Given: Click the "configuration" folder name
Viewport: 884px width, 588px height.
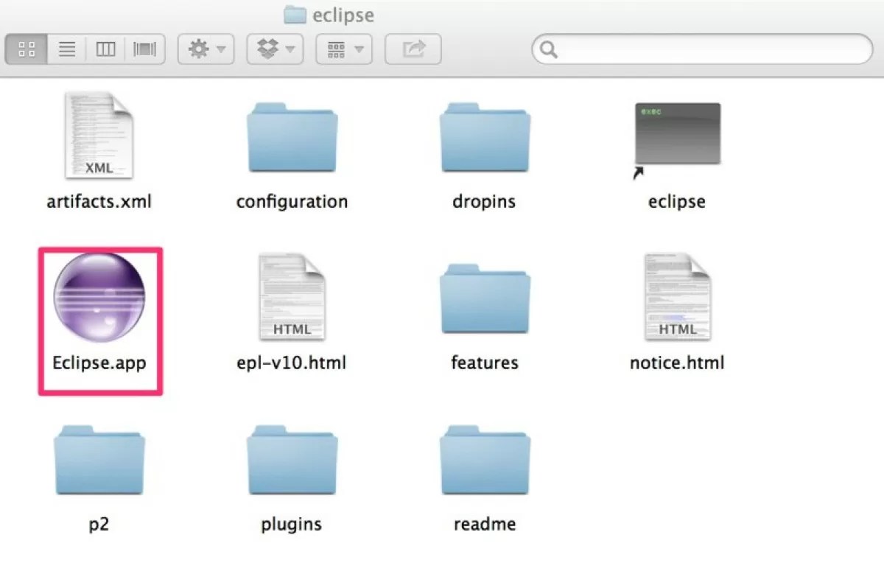Looking at the screenshot, I should [292, 202].
